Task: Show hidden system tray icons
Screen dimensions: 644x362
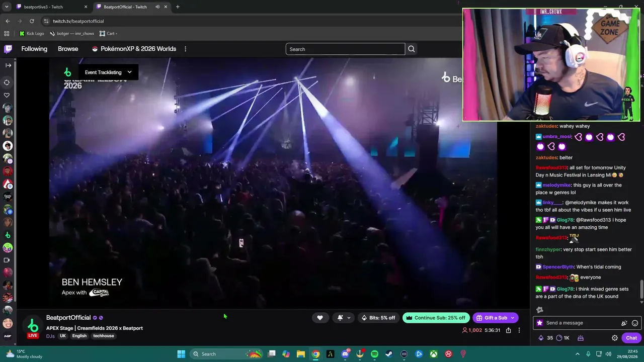Action: [578, 354]
